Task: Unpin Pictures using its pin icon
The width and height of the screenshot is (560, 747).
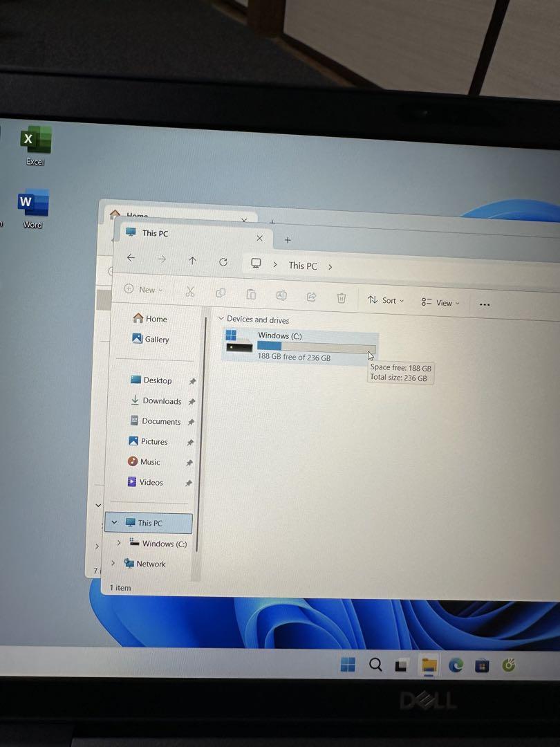Action: pos(190,443)
